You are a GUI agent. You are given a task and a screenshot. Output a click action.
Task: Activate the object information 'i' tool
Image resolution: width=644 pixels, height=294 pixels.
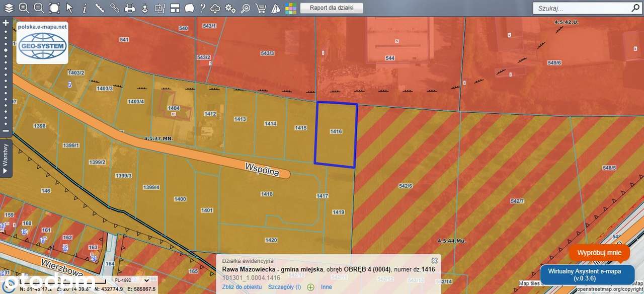[84, 8]
